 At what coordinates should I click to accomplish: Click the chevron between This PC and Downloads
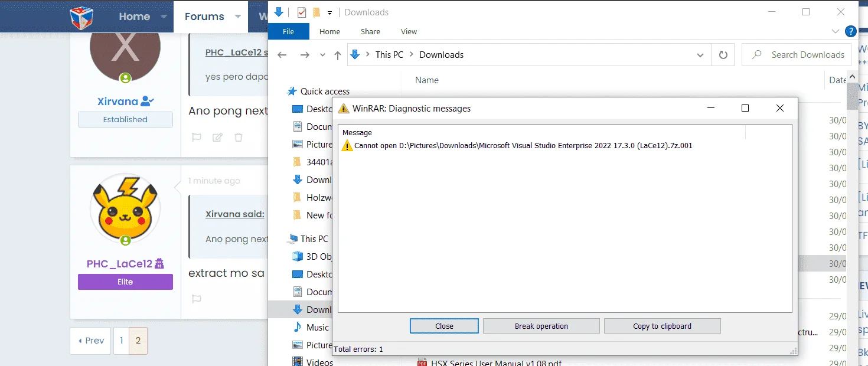point(412,55)
